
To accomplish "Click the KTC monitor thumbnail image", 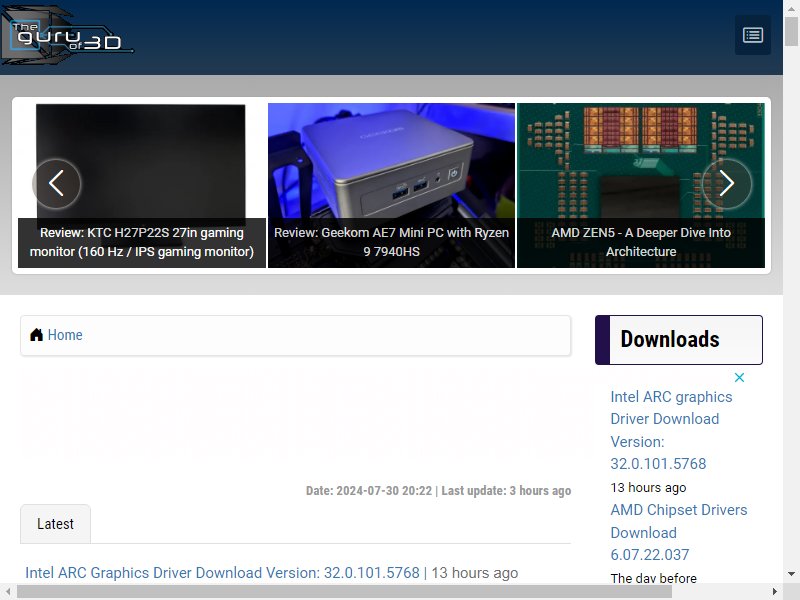I will click(141, 161).
